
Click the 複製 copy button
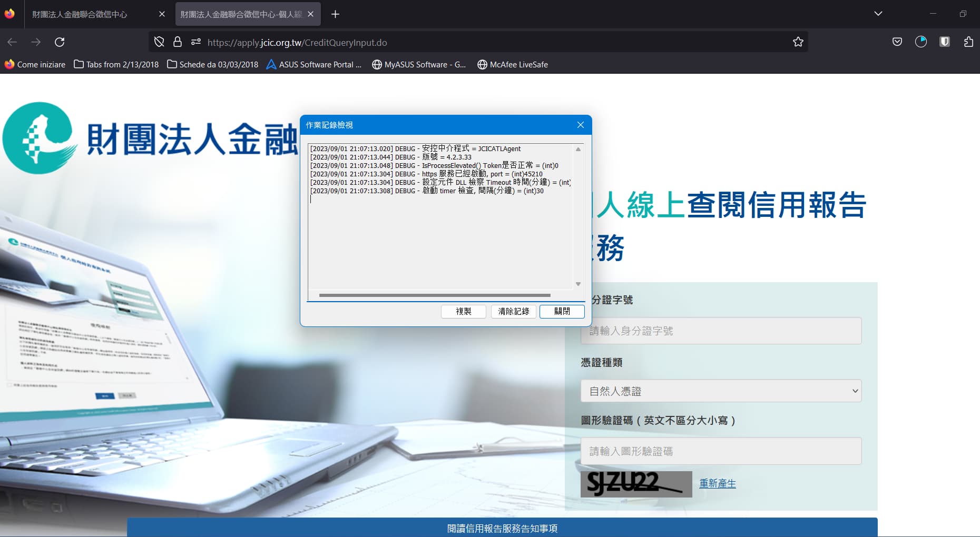point(463,311)
